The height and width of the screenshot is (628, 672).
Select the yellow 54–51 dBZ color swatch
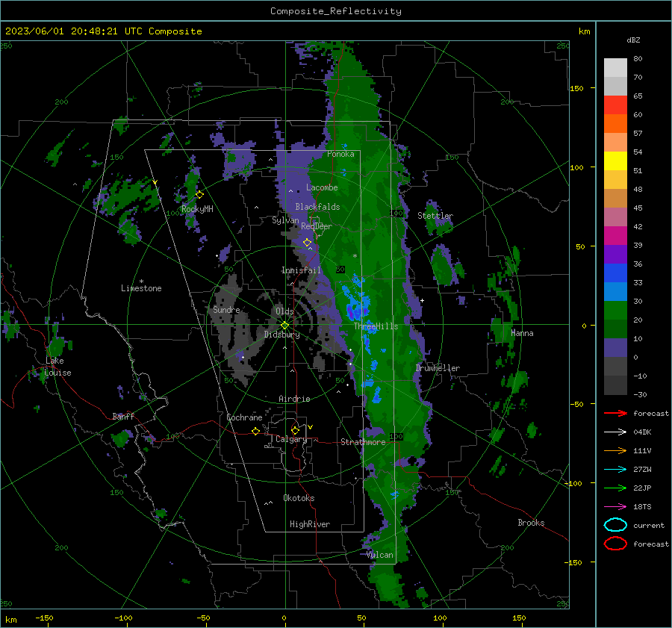(x=615, y=161)
